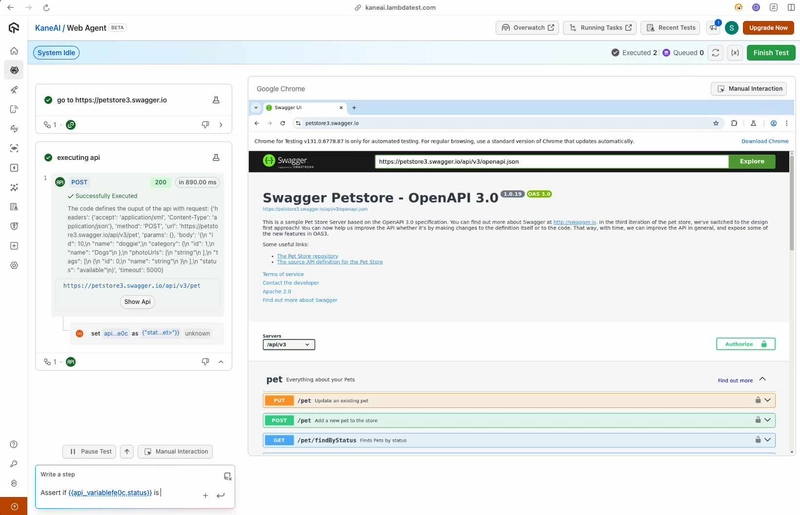Click the LambdaTest logo at top left
This screenshot has width=800, height=515.
tap(14, 28)
